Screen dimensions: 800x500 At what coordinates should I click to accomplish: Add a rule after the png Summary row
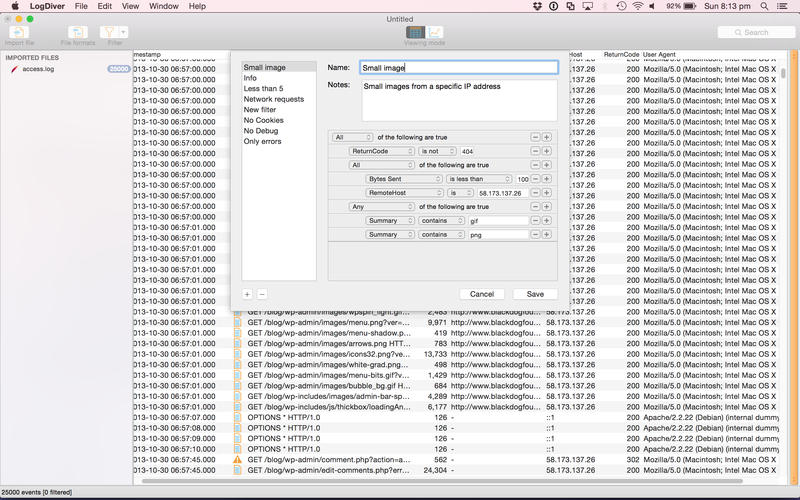[x=547, y=234]
